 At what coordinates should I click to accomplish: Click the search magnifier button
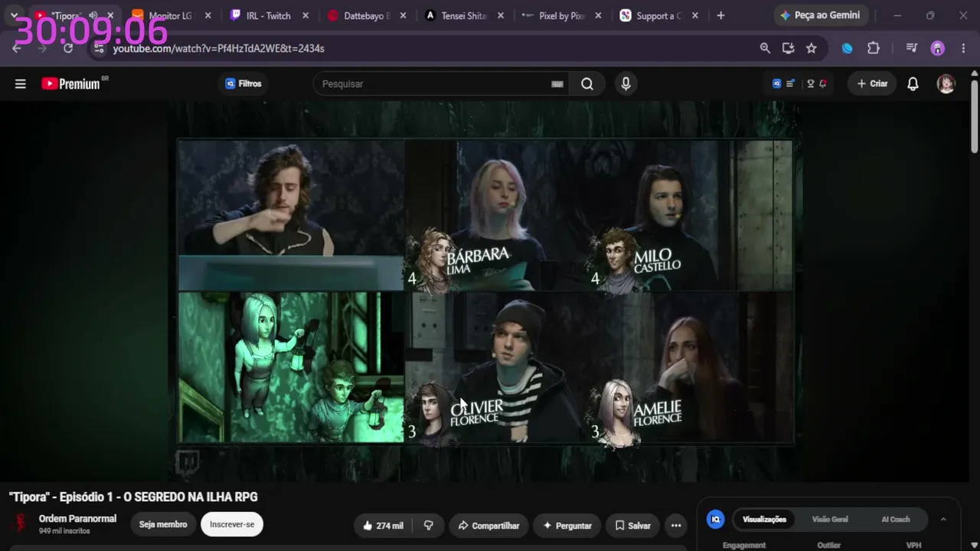pyautogui.click(x=587, y=84)
